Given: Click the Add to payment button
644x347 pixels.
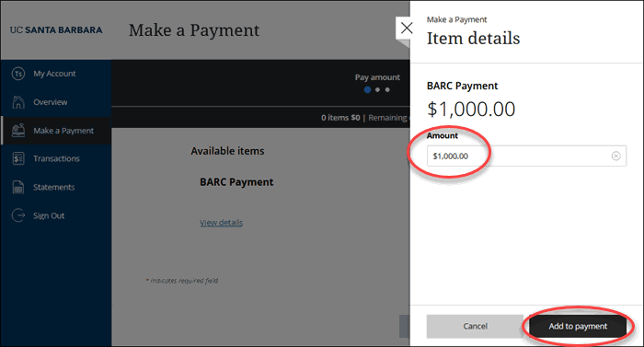Looking at the screenshot, I should pos(578,327).
